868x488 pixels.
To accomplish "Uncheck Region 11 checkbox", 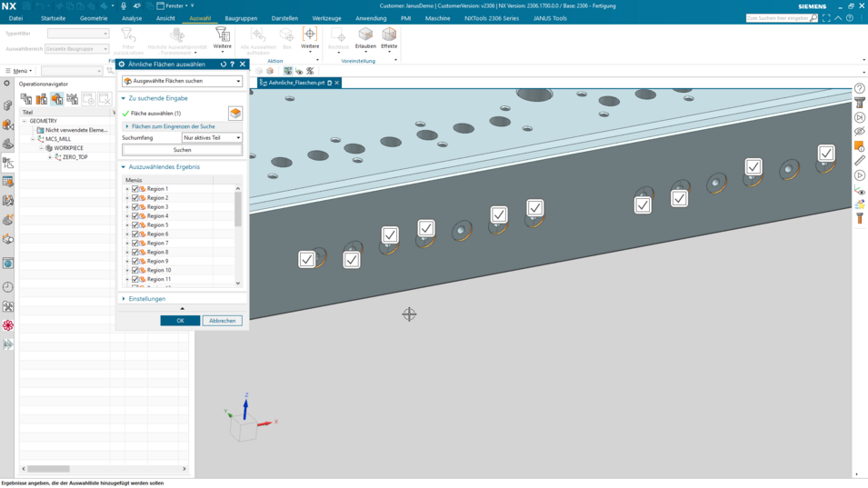I will tap(135, 279).
